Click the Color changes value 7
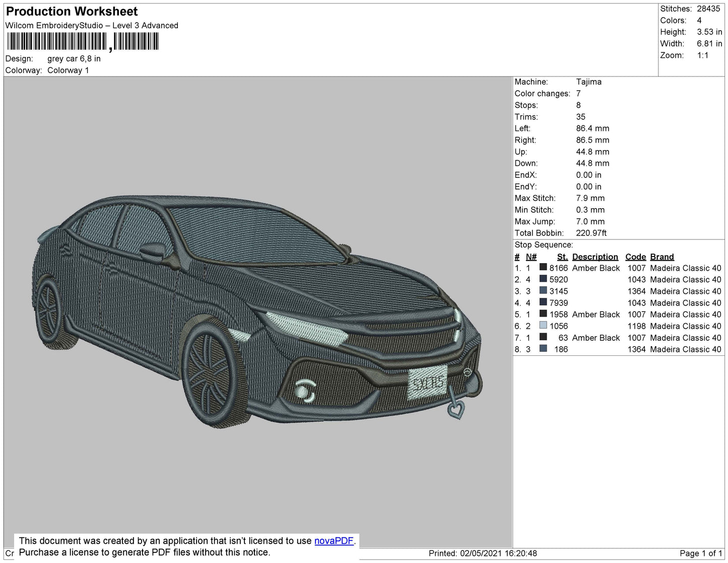Viewport: 728px width, 563px height. pos(578,93)
